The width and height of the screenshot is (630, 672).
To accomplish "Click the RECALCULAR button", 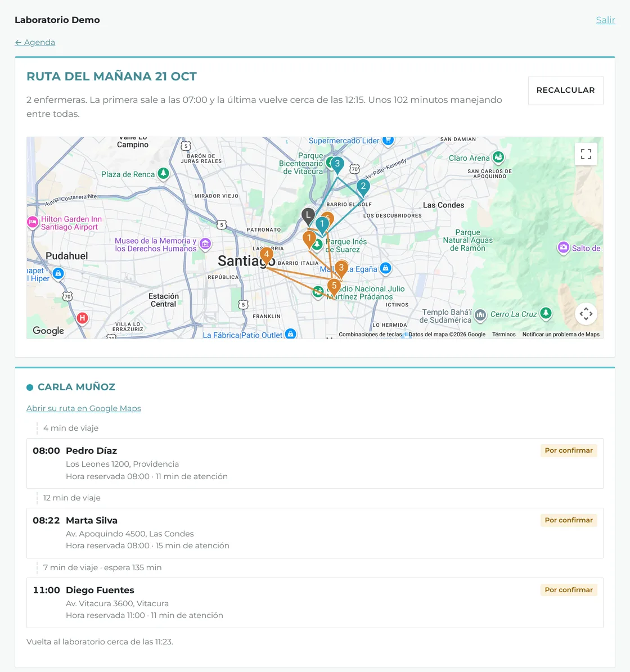I will tap(565, 91).
